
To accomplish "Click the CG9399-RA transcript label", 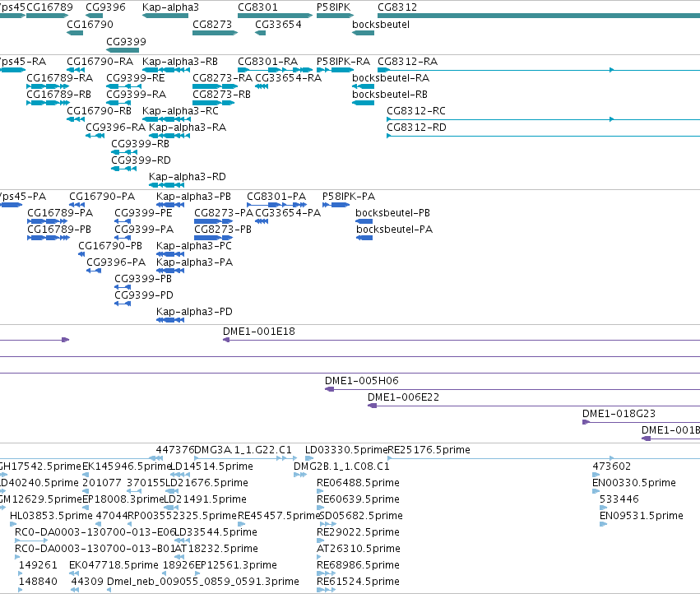I will [137, 95].
